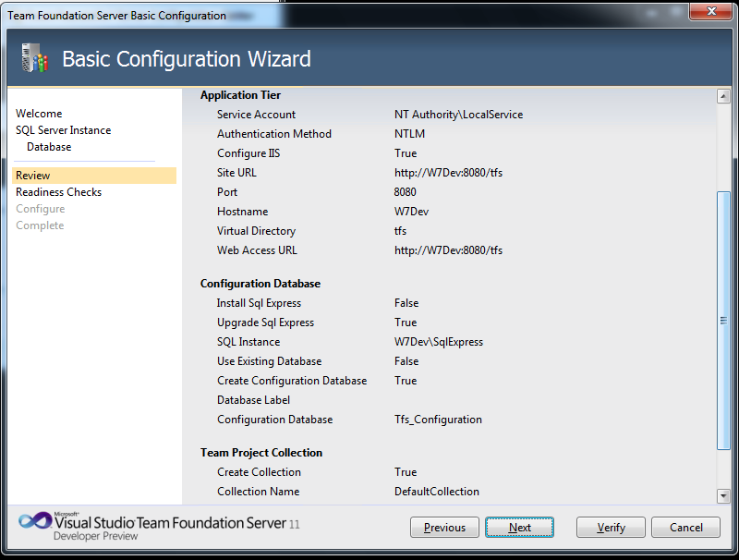This screenshot has width=739, height=560.
Task: Close the Basic Configuration window
Action: click(712, 11)
